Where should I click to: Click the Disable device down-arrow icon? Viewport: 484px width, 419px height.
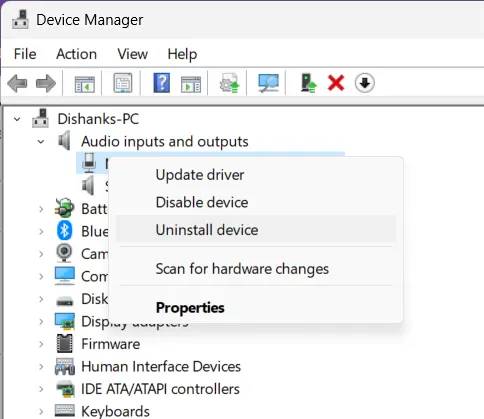click(365, 83)
